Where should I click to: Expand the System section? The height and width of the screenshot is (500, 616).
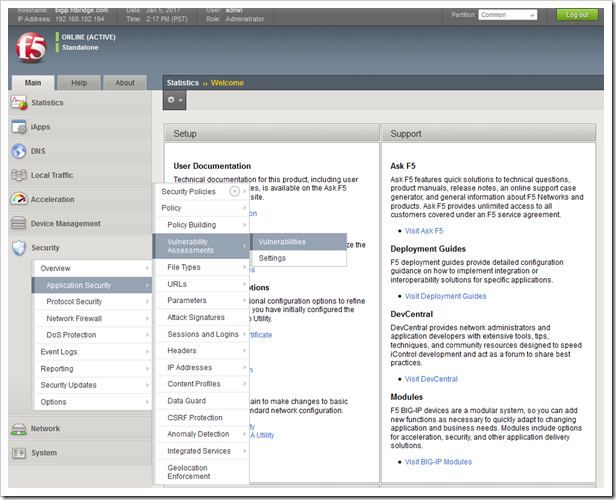click(x=44, y=452)
